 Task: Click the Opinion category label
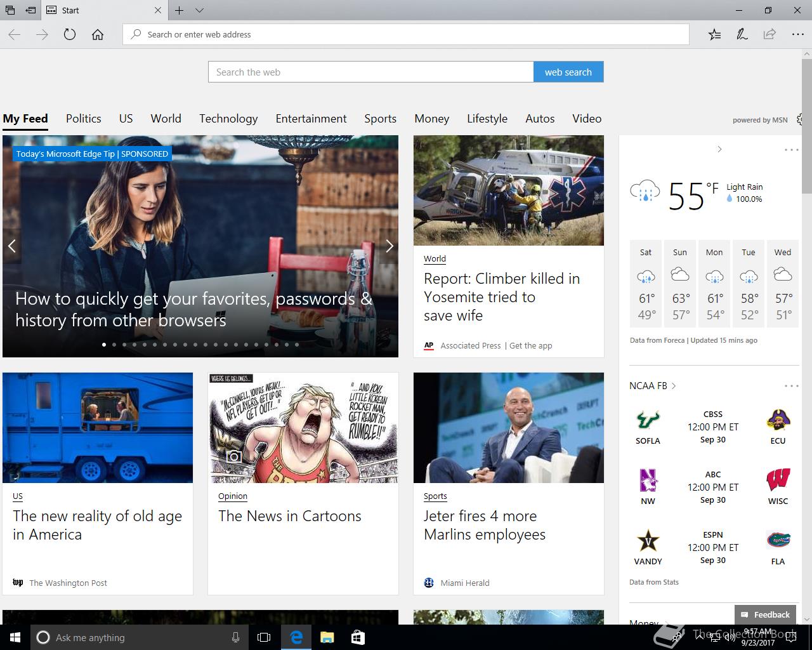(x=233, y=496)
